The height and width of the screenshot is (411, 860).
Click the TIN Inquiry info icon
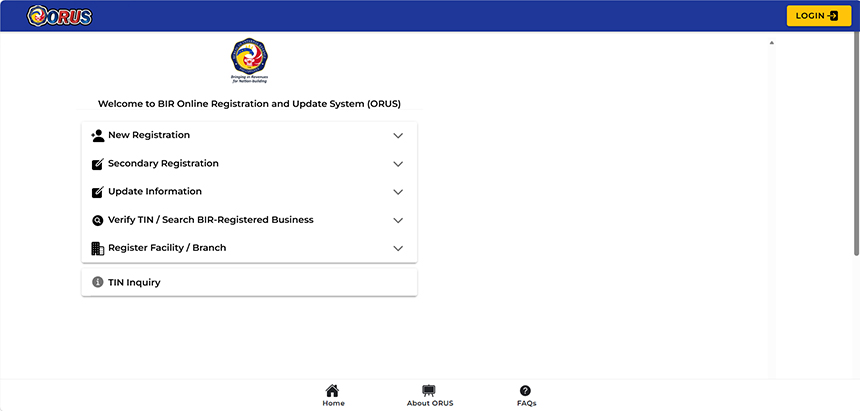click(98, 282)
